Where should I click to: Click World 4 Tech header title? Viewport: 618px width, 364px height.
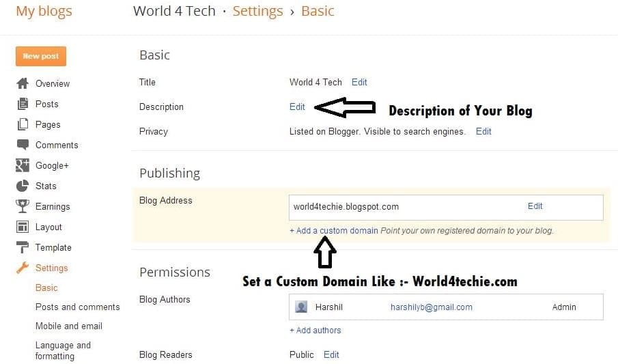pyautogui.click(x=174, y=11)
